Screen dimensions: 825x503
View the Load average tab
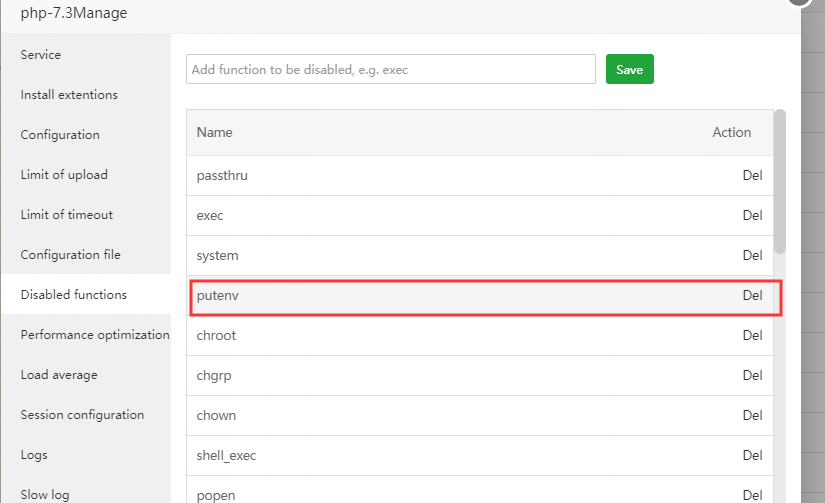[59, 375]
